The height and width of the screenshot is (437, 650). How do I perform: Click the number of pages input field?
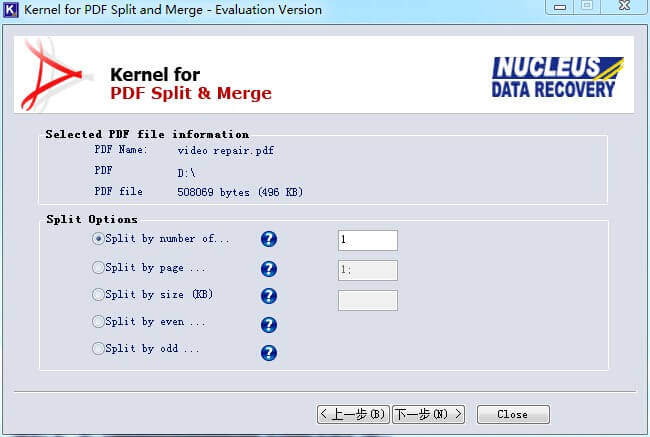pyautogui.click(x=368, y=240)
